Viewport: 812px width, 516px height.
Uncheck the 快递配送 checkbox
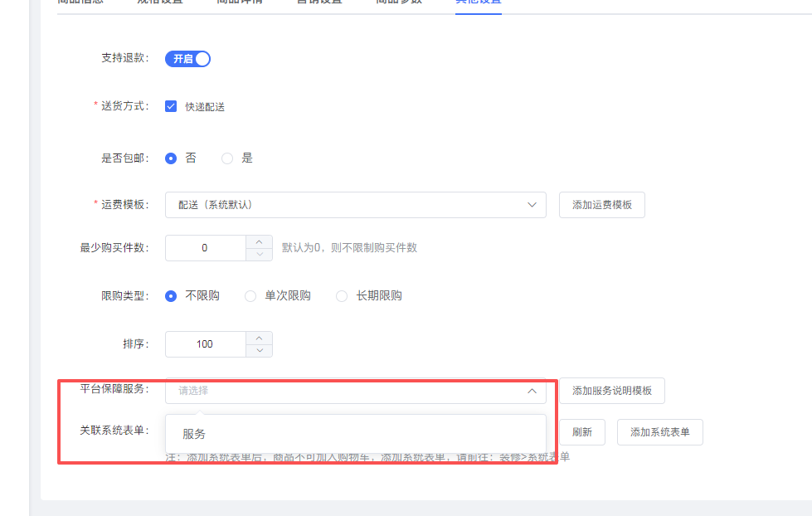172,106
